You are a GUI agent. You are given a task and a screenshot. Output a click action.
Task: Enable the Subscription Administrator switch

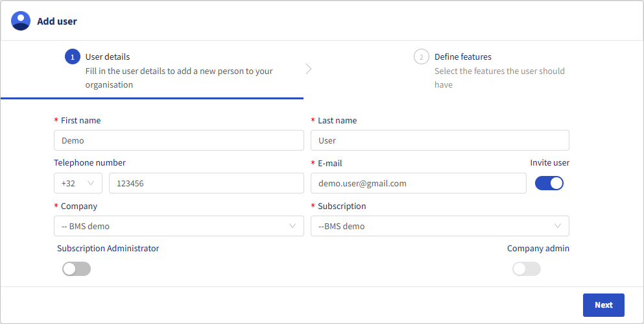[x=77, y=269]
